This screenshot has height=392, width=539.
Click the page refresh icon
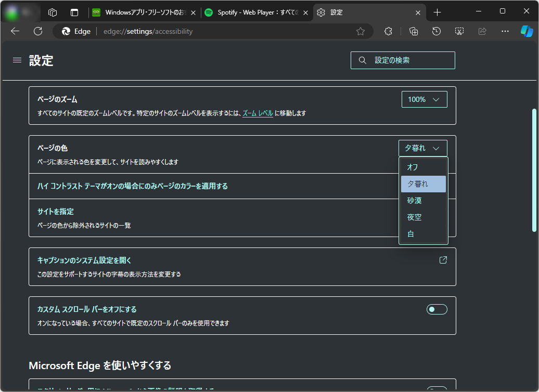point(37,31)
